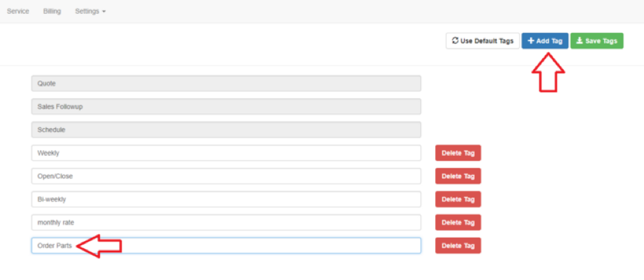
Task: Click the Add Tag button
Action: coord(545,41)
